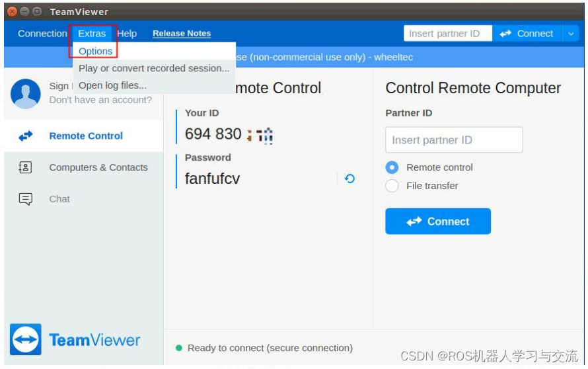The image size is (588, 369).
Task: Expand the dropdown arrow beside top Connect button
Action: tap(571, 34)
